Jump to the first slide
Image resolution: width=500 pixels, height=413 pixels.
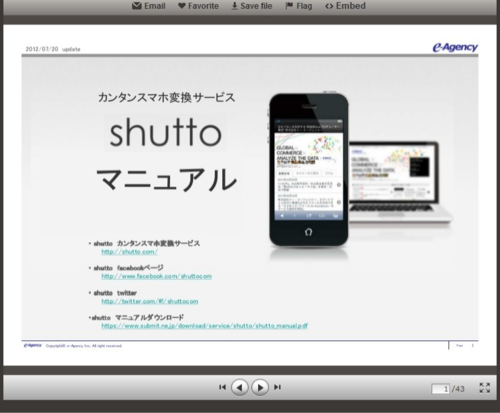[x=222, y=387]
